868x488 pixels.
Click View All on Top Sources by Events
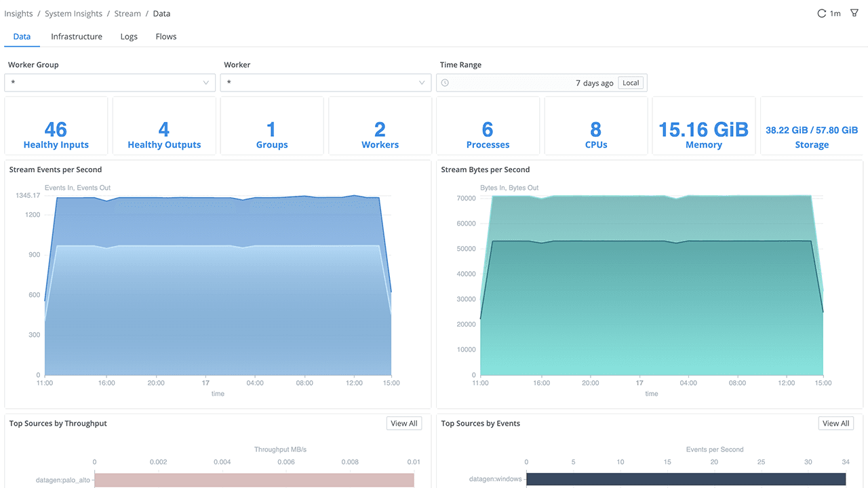point(835,423)
